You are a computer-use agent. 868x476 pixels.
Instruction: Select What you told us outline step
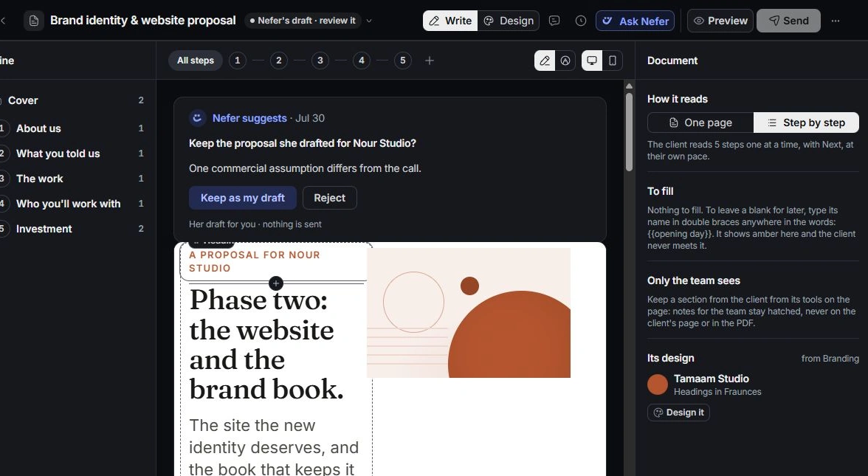pyautogui.click(x=73, y=154)
